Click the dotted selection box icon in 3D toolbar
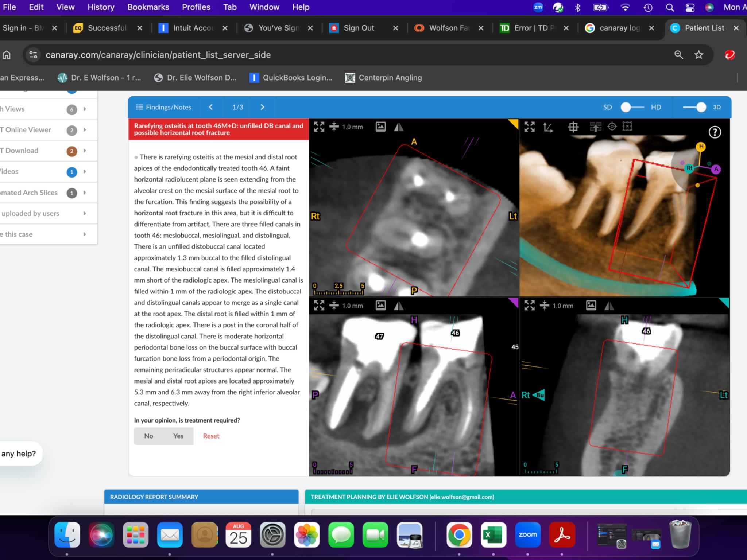Image resolution: width=747 pixels, height=560 pixels. (627, 127)
